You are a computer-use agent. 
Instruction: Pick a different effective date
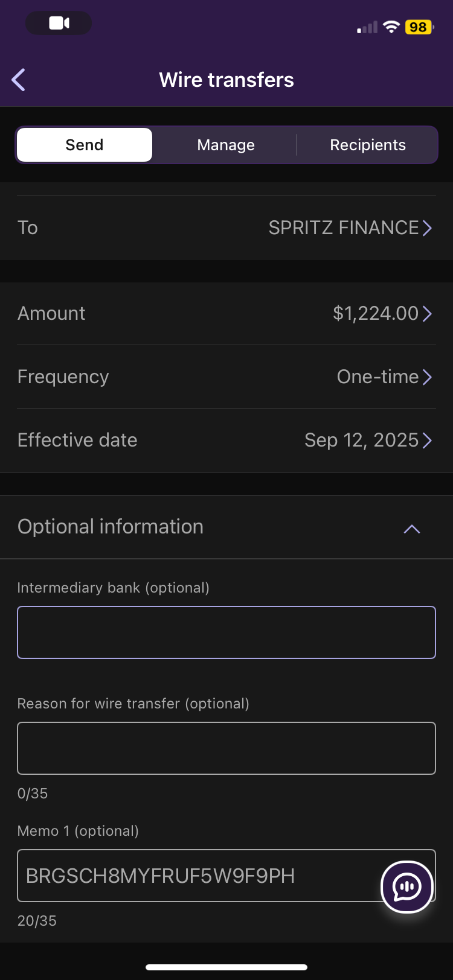tap(368, 440)
